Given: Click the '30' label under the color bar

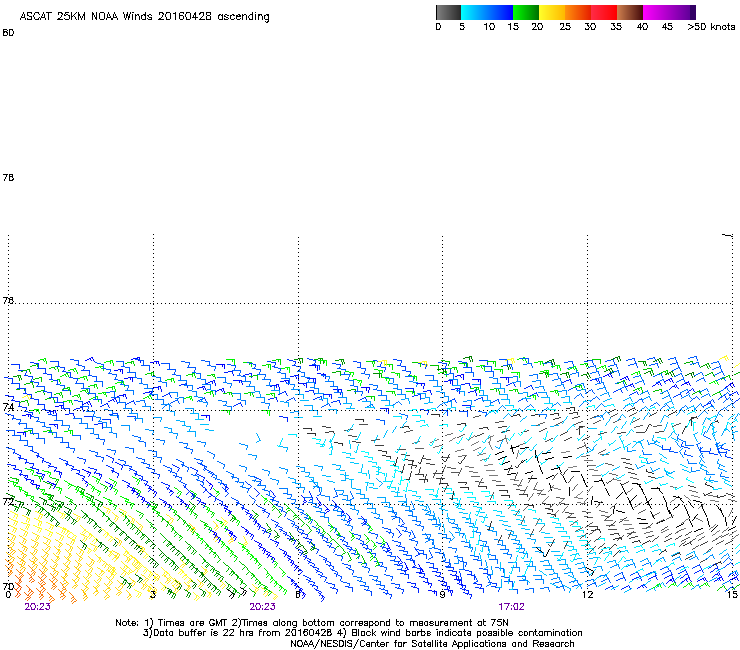Looking at the screenshot, I should click(590, 27).
